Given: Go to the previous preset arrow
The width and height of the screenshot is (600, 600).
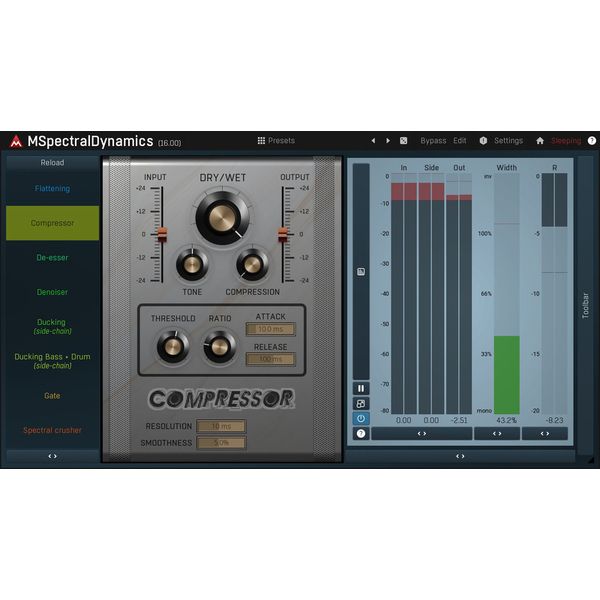Looking at the screenshot, I should pyautogui.click(x=373, y=140).
